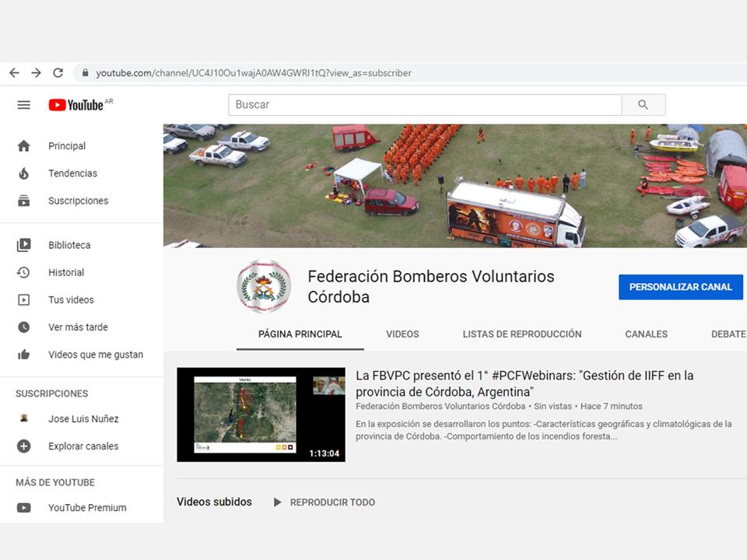The width and height of the screenshot is (747, 560).
Task: Open Suscripciones in the sidebar
Action: tap(78, 201)
